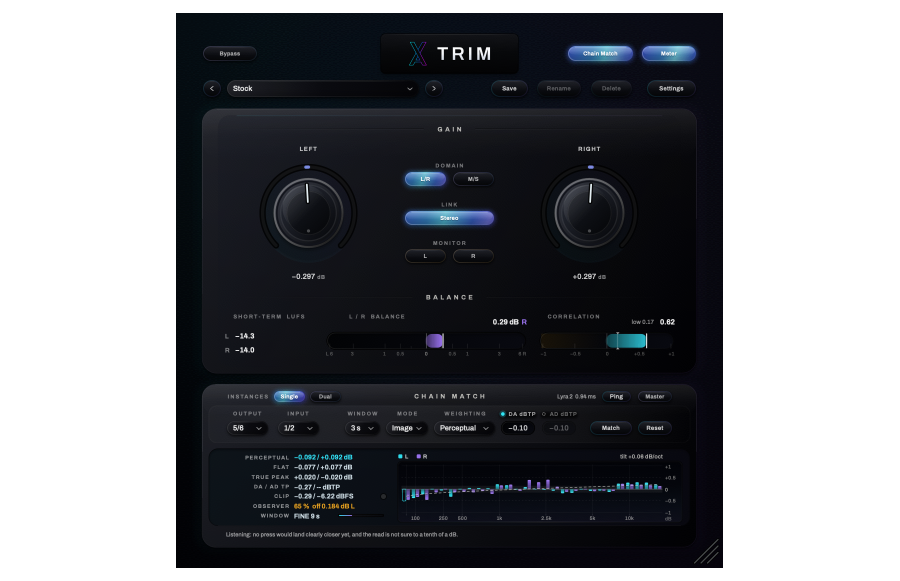Click the right gain value +0.297 dB

point(589,277)
